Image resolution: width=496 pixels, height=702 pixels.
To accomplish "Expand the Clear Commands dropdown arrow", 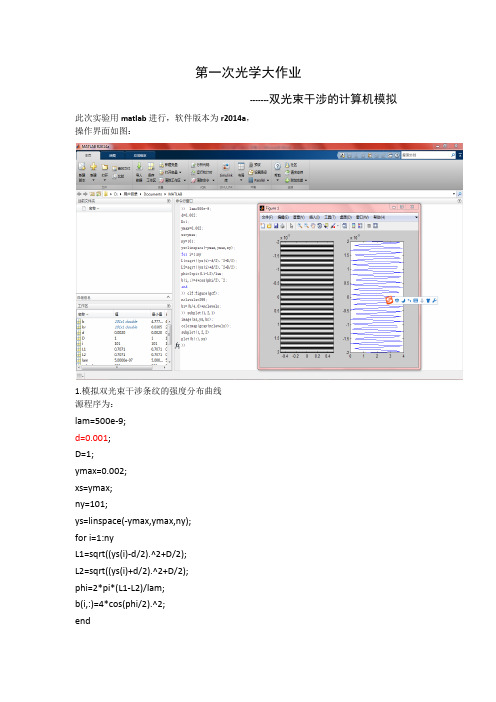I will coord(213,180).
